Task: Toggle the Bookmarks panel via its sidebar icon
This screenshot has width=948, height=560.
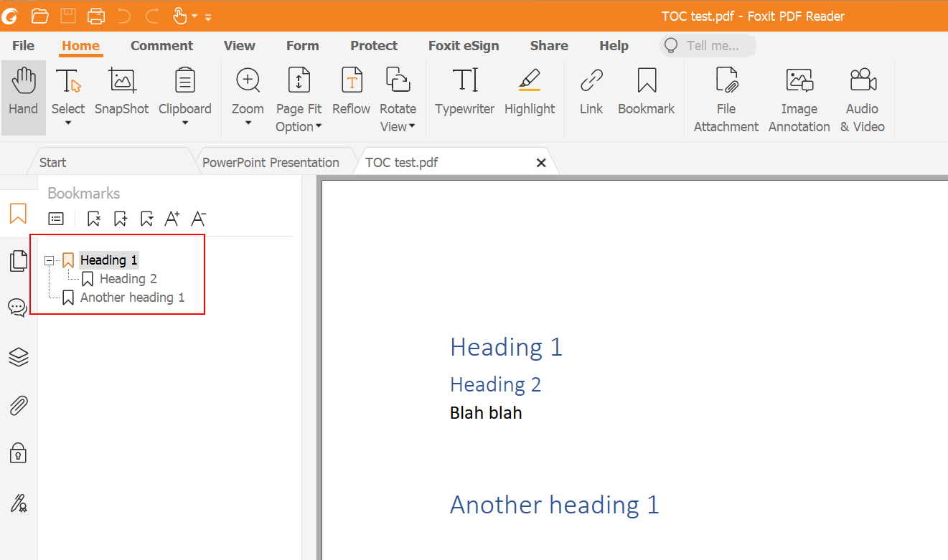Action: (x=17, y=214)
